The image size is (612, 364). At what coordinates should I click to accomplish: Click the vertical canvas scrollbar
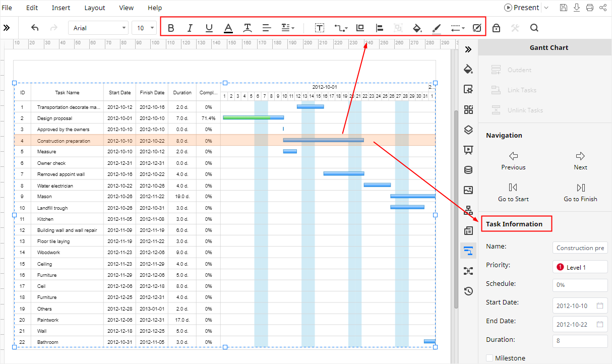456,209
